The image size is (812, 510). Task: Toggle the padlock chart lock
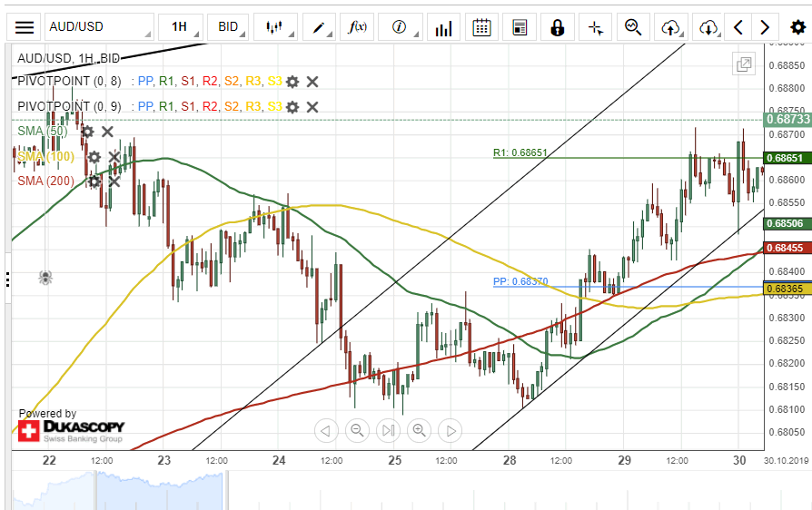click(x=558, y=27)
